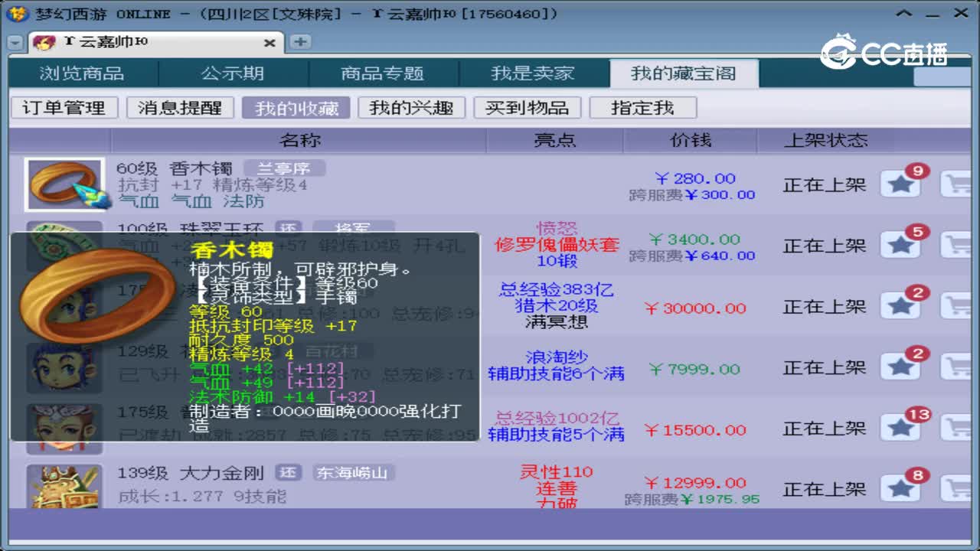Click the ¥30000.00 price

click(694, 308)
